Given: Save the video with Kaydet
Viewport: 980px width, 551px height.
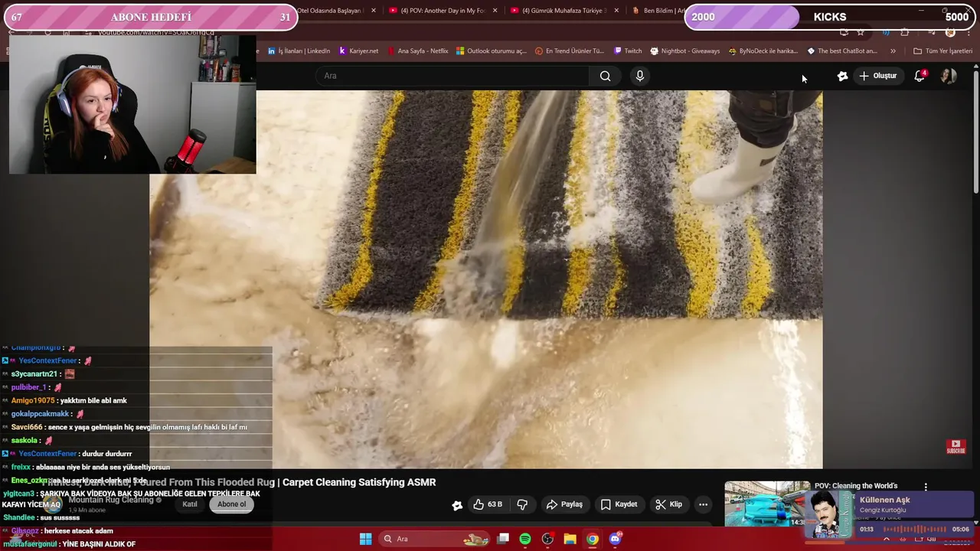Looking at the screenshot, I should coord(619,504).
